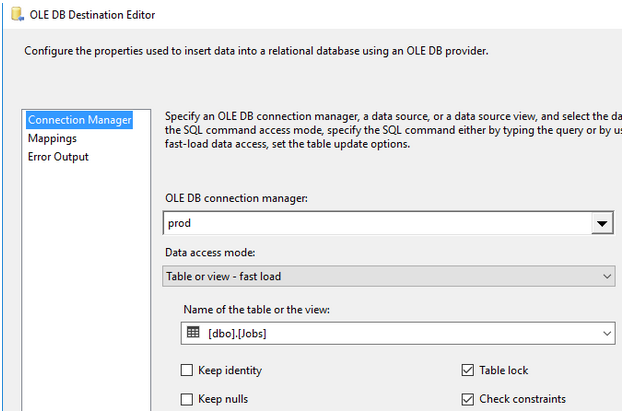Screen dimensions: 622x412
Task: Click the OLE DB Destination Editor title icon
Action: pyautogui.click(x=16, y=17)
